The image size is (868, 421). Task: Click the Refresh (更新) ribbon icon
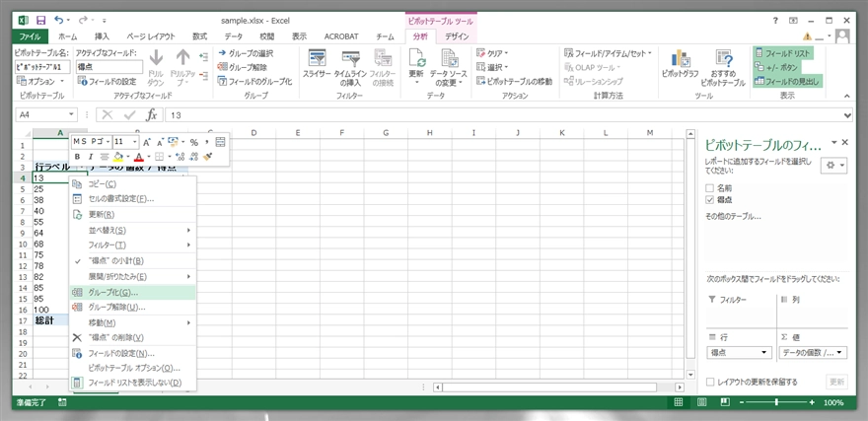[416, 67]
